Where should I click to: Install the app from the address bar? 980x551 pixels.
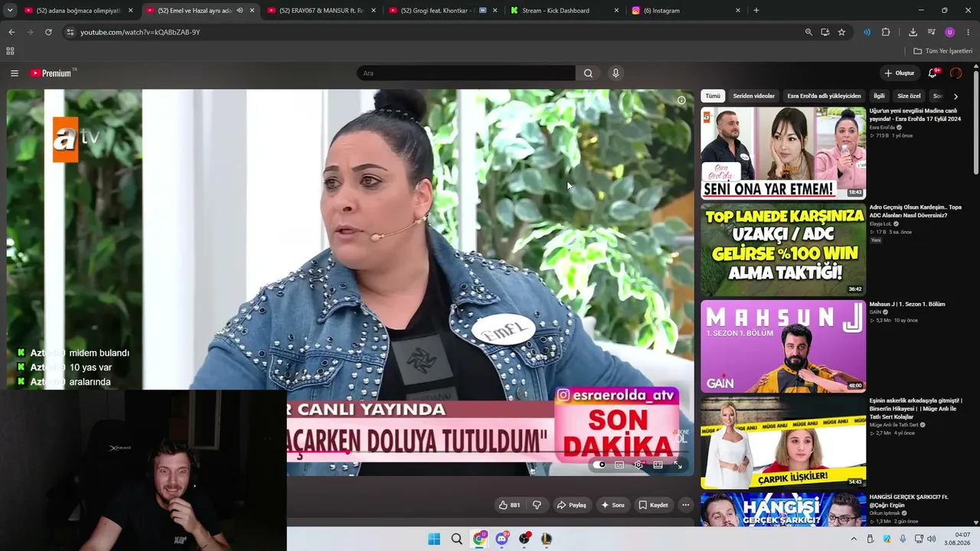[x=825, y=32]
